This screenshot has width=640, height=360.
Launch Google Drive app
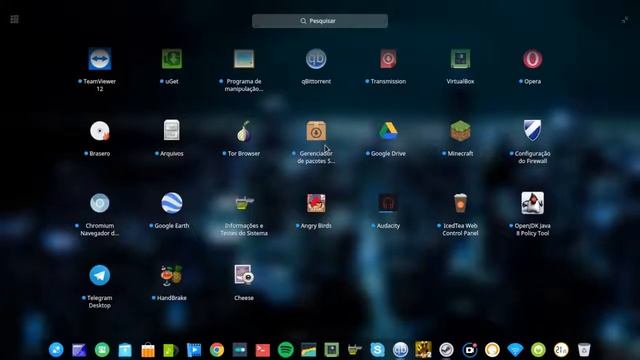(388, 131)
